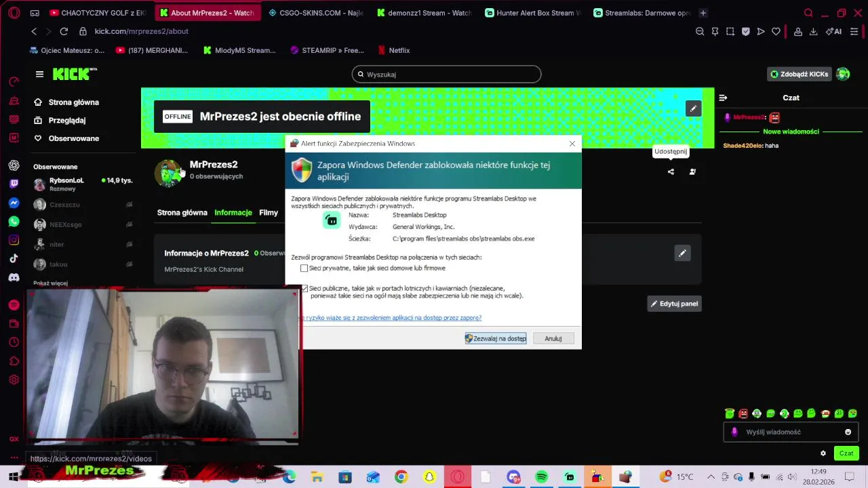Click the KICK logo
This screenshot has width=868, height=488.
coord(75,74)
